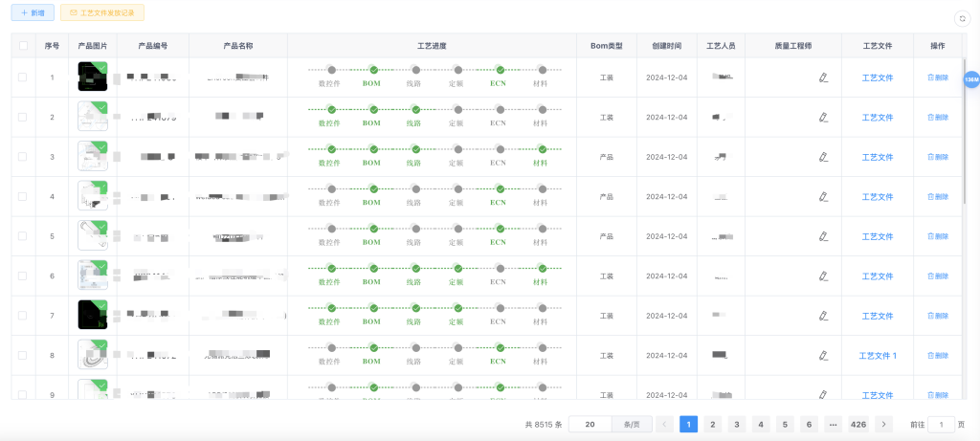Click the refresh icon at top right
Viewport: 980px width, 441px height.
pyautogui.click(x=962, y=18)
